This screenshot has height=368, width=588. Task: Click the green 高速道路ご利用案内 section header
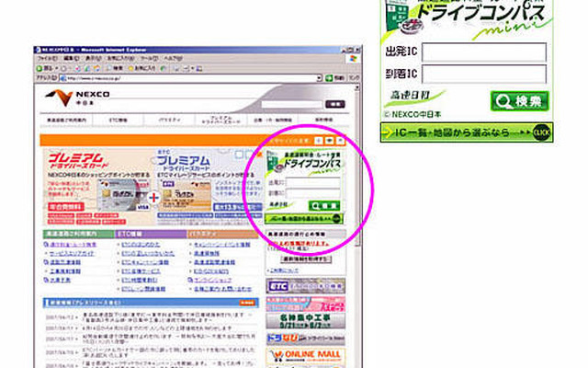click(x=78, y=234)
